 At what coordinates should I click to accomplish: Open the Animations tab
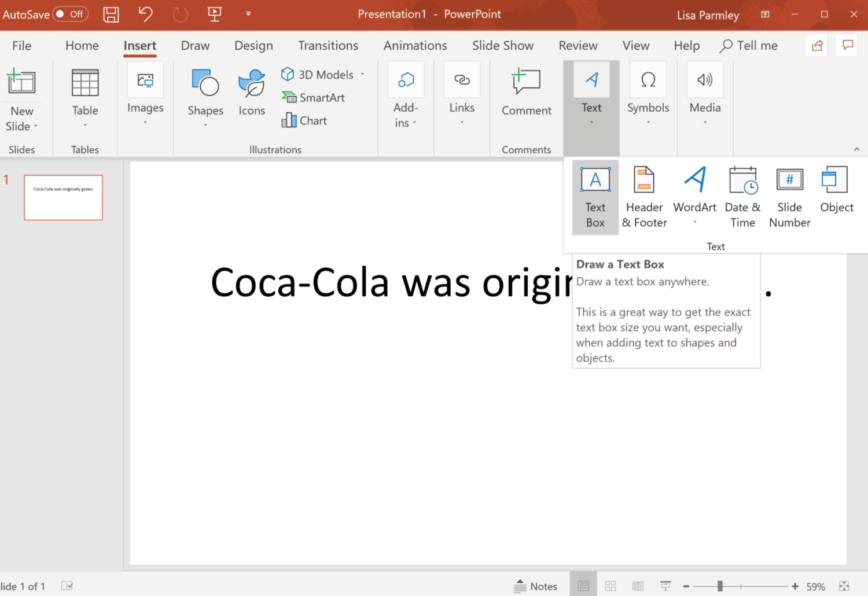[x=415, y=46]
